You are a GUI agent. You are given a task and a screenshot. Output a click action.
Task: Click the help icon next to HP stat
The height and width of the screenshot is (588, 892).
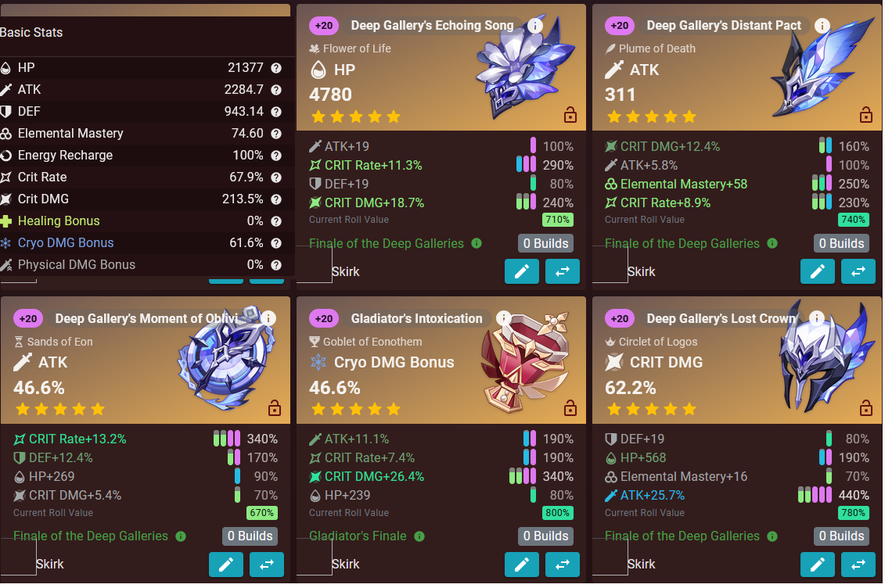pyautogui.click(x=276, y=68)
